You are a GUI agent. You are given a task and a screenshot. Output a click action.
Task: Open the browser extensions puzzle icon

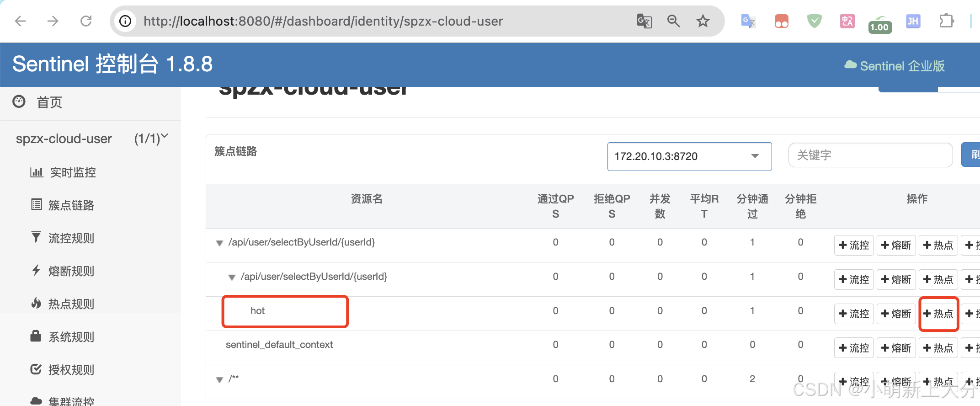click(946, 21)
